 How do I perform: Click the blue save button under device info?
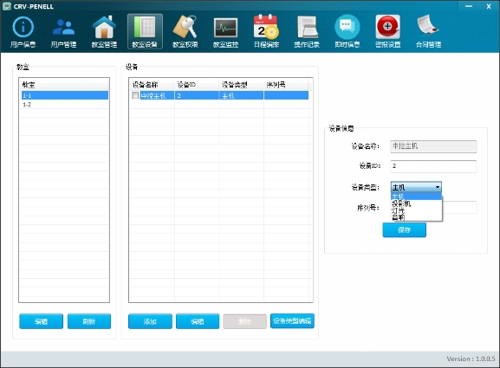(404, 230)
